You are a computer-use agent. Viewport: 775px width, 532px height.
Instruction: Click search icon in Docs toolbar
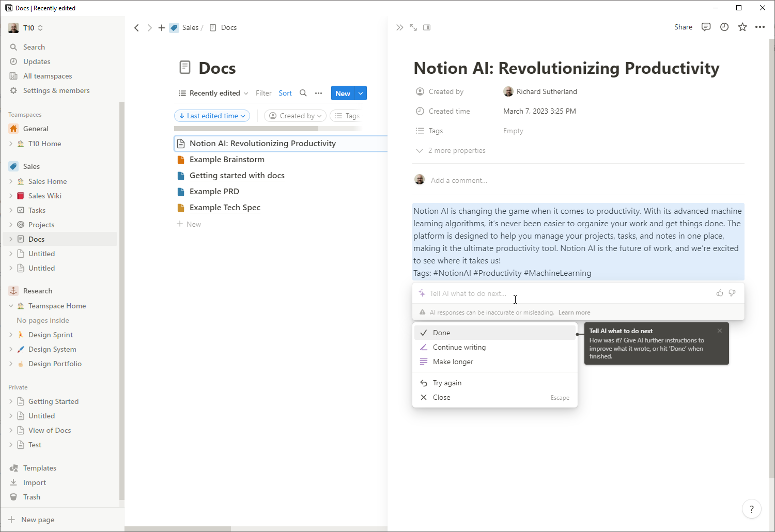pyautogui.click(x=303, y=93)
